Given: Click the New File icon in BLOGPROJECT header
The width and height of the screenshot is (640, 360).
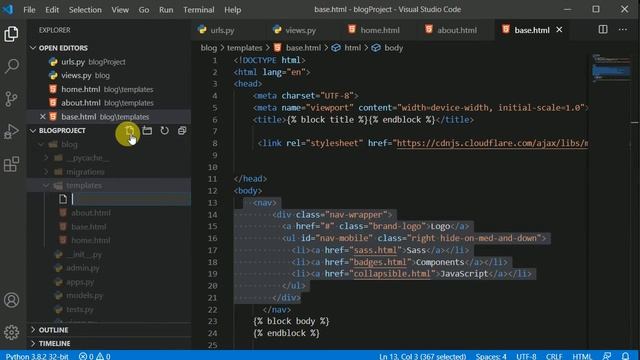Looking at the screenshot, I should click(129, 131).
